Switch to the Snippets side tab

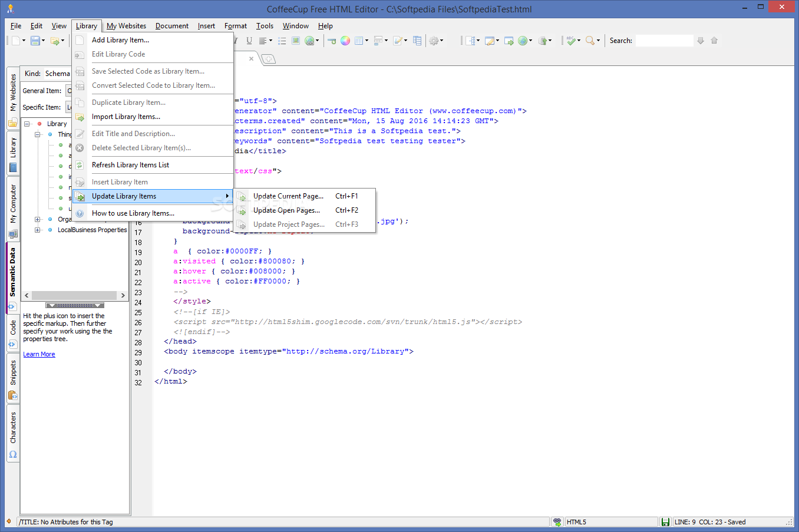[13, 379]
